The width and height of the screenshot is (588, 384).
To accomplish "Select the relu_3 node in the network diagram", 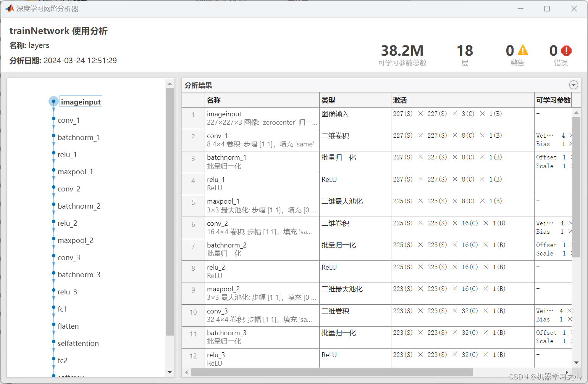I will [67, 292].
